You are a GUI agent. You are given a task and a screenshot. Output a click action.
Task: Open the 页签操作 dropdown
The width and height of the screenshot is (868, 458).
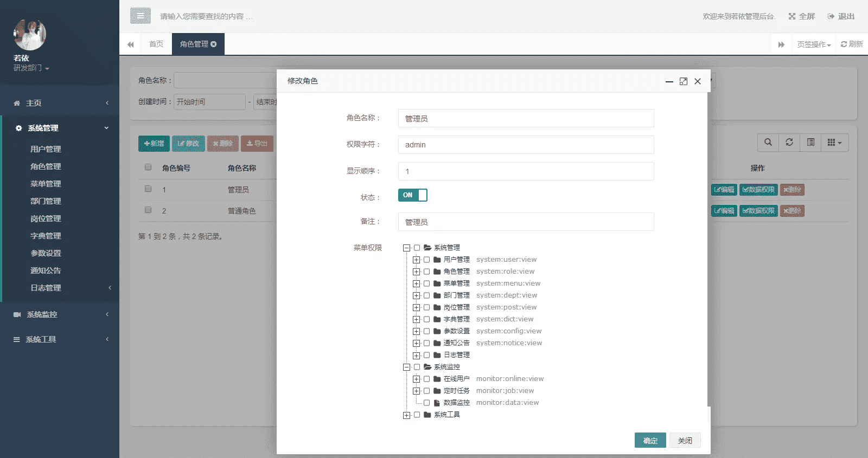point(814,44)
